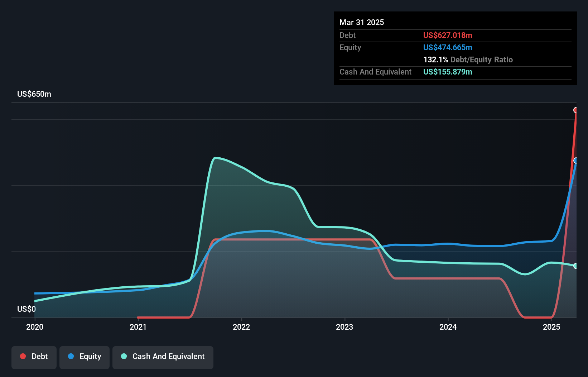This screenshot has height=377, width=588.
Task: Click the US$627.018m debt value
Action: [x=448, y=35]
